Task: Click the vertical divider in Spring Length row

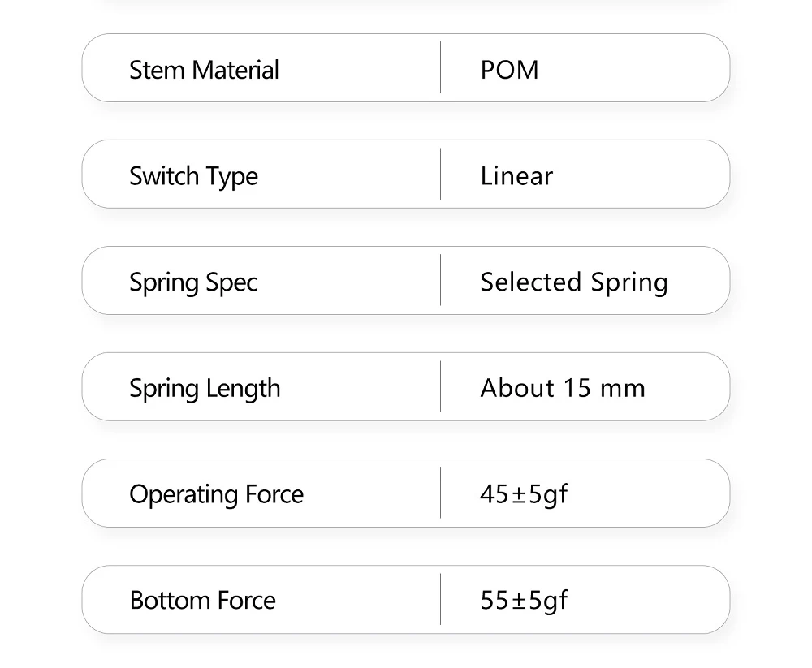Action: (x=440, y=386)
